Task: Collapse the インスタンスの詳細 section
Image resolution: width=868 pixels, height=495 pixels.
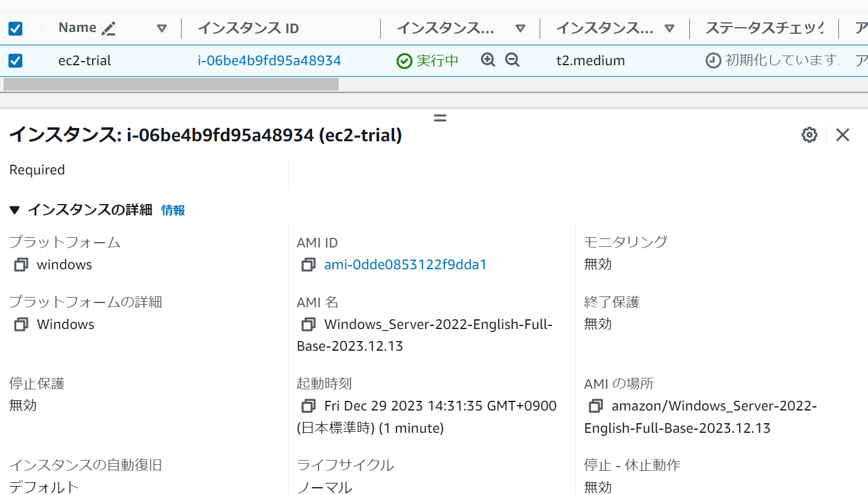Action: click(x=15, y=210)
